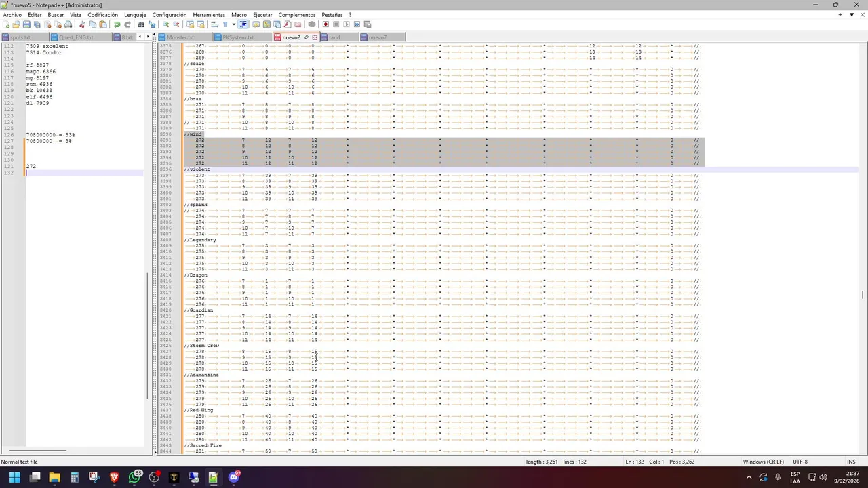Image resolution: width=868 pixels, height=488 pixels.
Task: Click the Cut scissors icon
Action: tap(82, 24)
